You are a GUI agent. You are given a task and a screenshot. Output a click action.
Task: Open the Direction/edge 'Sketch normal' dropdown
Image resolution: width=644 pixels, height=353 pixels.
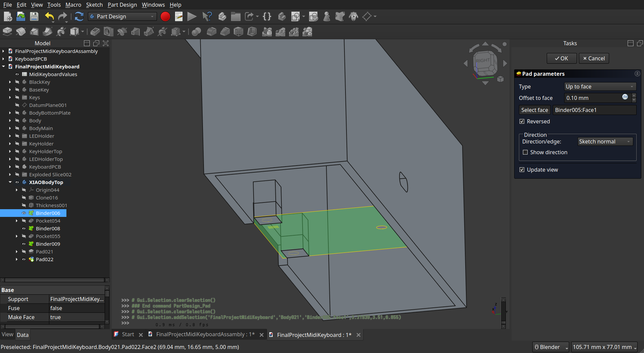click(x=605, y=141)
